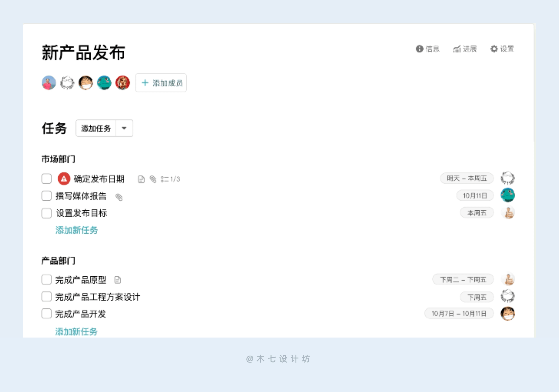Click the document note icon beside 确定发布日期

141,179
